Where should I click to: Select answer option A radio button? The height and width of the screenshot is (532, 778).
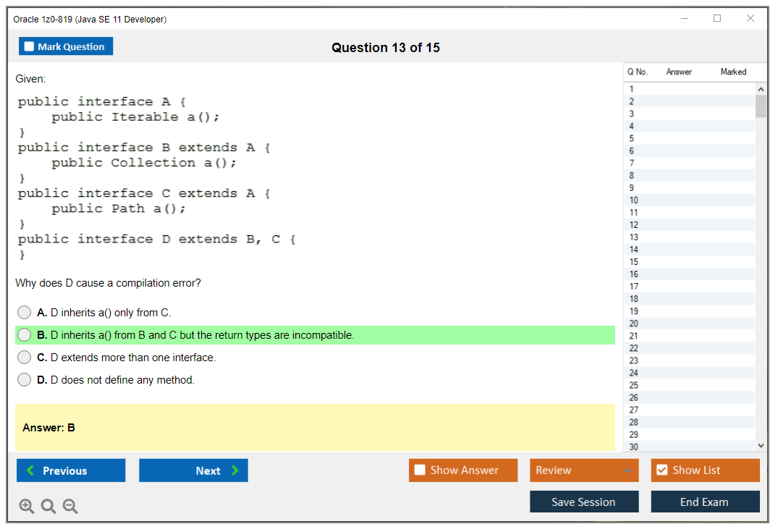point(25,313)
